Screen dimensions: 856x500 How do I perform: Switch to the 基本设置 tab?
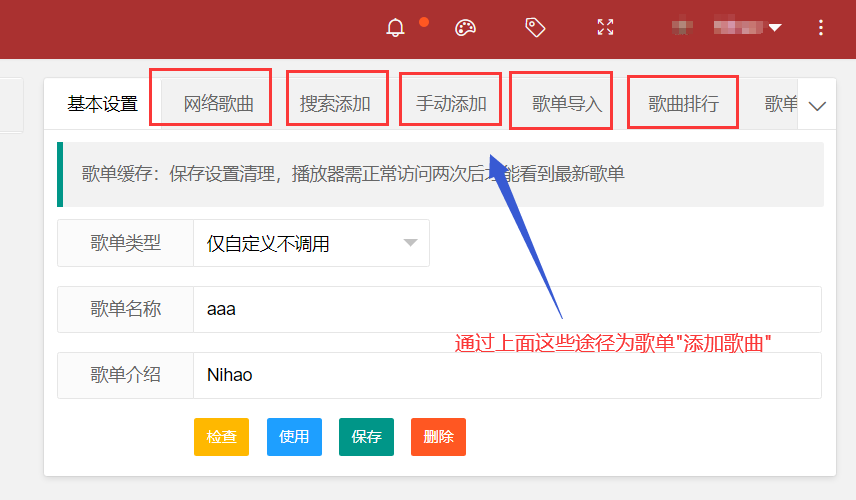pyautogui.click(x=102, y=104)
